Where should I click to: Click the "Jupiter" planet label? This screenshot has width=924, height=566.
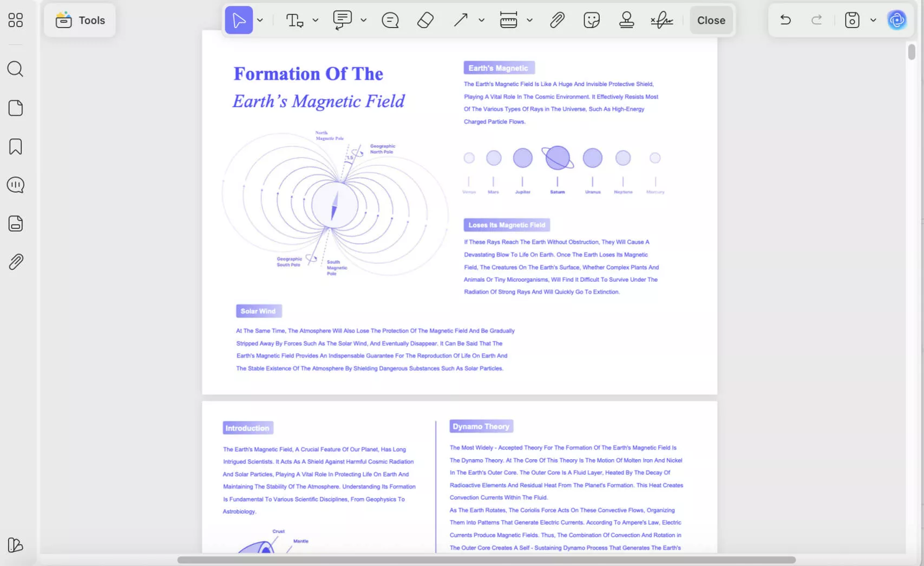(x=523, y=192)
